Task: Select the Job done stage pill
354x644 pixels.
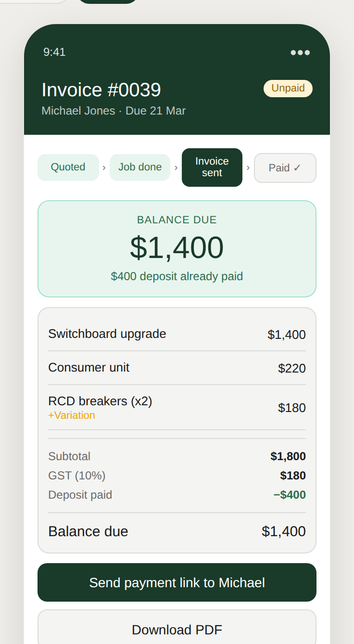Action: click(x=140, y=167)
